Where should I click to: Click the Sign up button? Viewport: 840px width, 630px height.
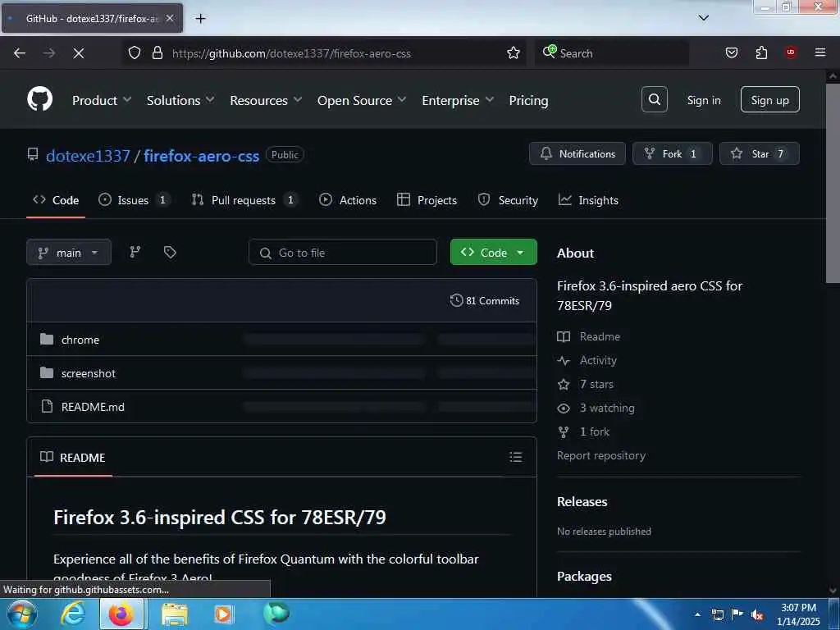769,99
